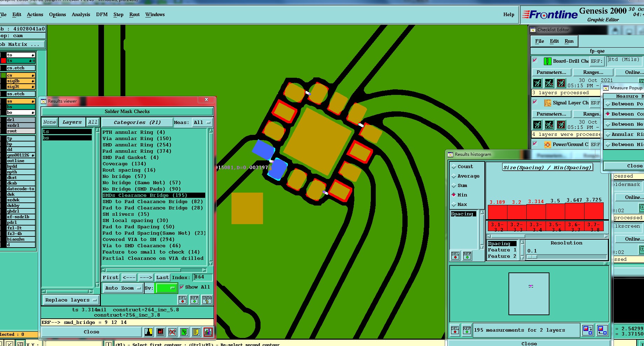Screen dimensions: 644x346
Task: Click Board-Drill second running-man icon
Action: [549, 83]
